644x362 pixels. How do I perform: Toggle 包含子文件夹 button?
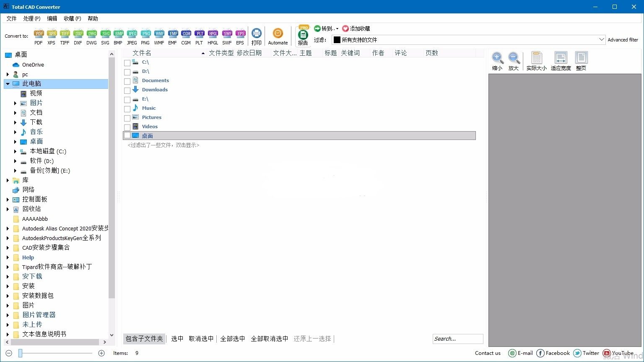tap(144, 339)
